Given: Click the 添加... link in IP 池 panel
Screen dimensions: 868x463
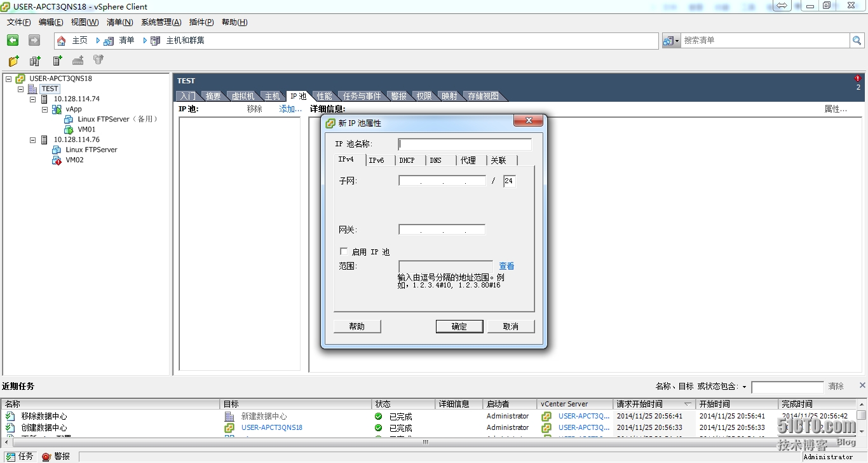Looking at the screenshot, I should (x=290, y=109).
